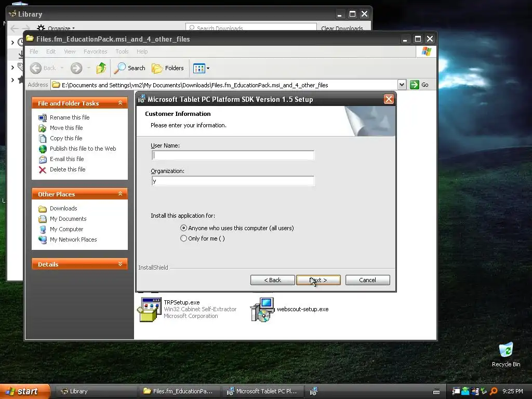
Task: Go up one folder level icon
Action: (x=101, y=68)
